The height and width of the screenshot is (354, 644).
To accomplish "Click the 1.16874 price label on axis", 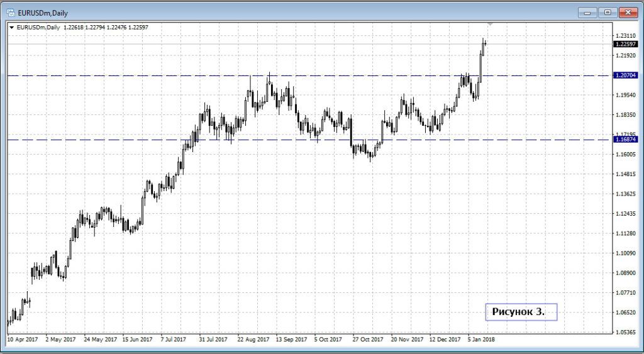I will pyautogui.click(x=626, y=140).
